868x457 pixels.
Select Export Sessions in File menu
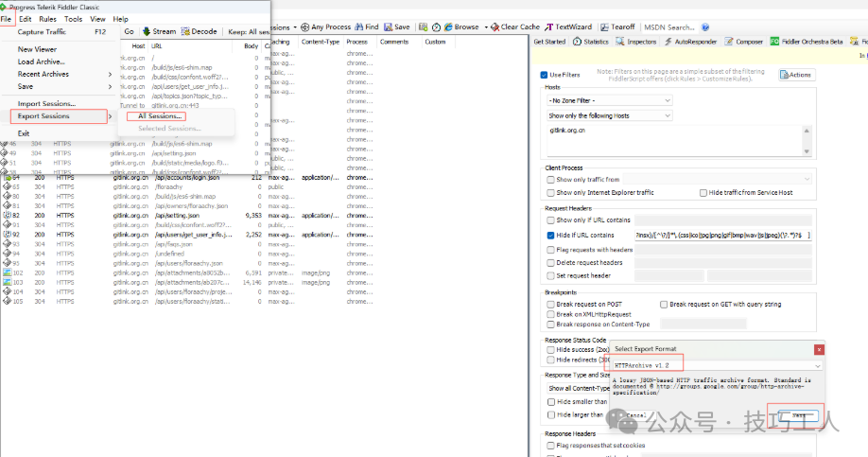point(60,116)
